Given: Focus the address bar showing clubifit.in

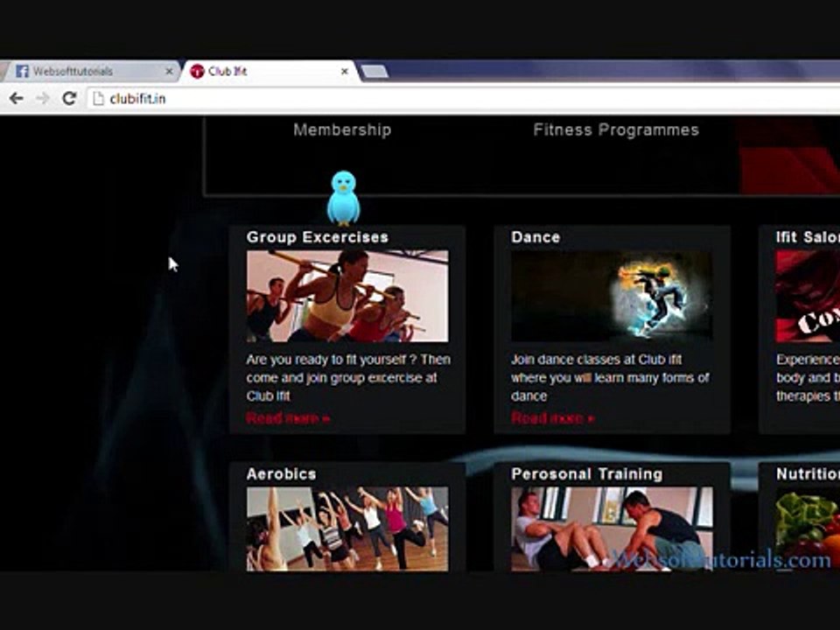Looking at the screenshot, I should 461,99.
